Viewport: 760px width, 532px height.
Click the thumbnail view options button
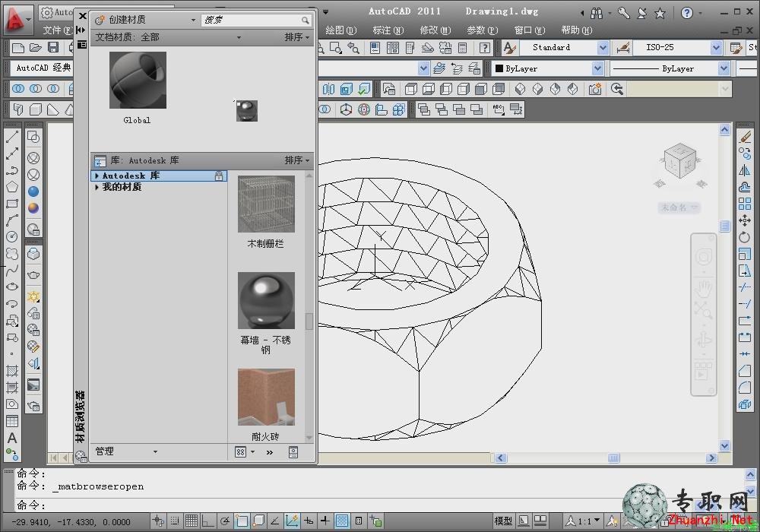(244, 452)
